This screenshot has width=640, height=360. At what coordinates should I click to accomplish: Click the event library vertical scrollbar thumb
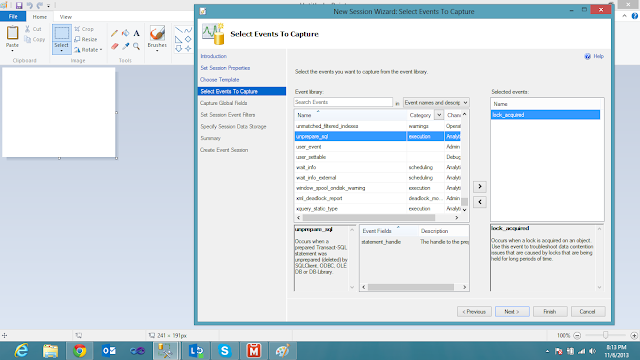[464, 202]
